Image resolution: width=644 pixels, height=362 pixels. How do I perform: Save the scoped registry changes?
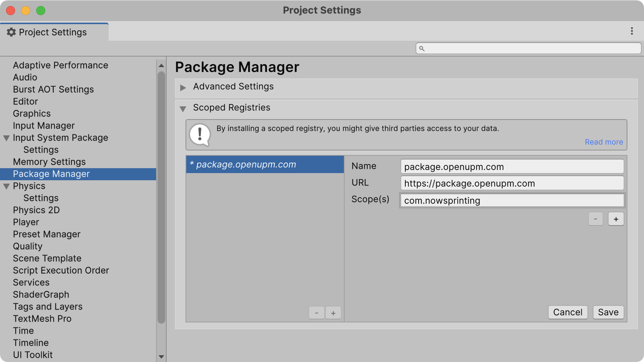(608, 312)
